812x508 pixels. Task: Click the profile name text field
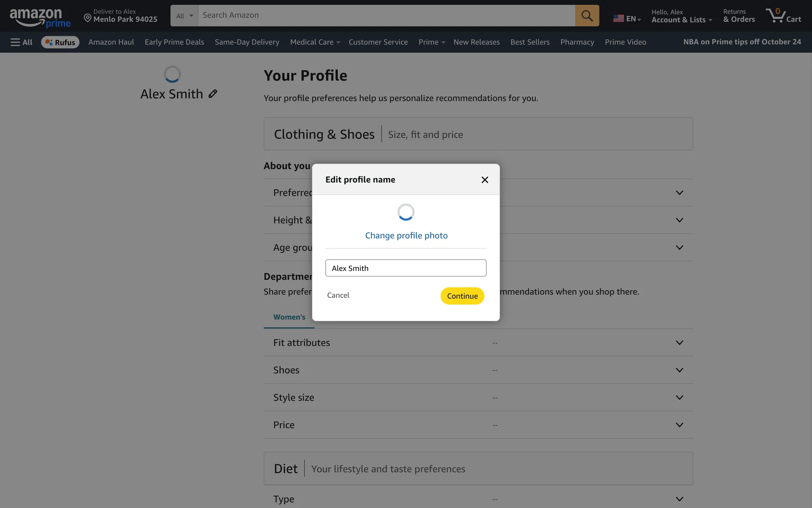[406, 268]
